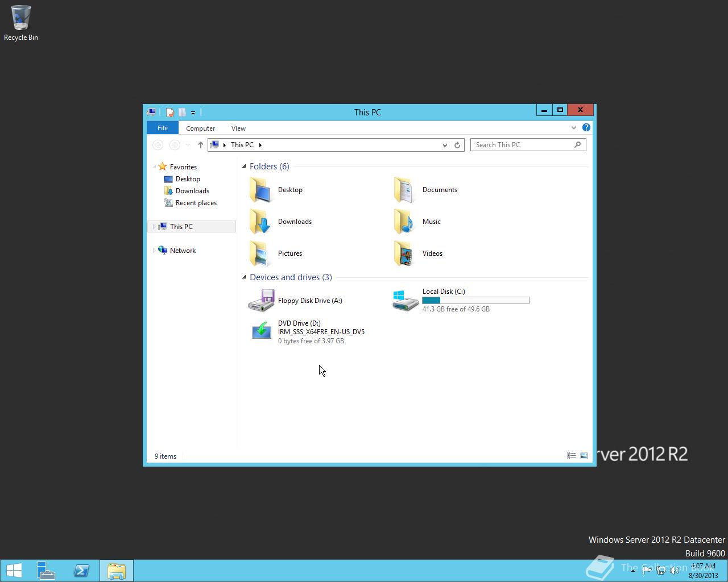Collapse the Favorites tree node

(154, 167)
